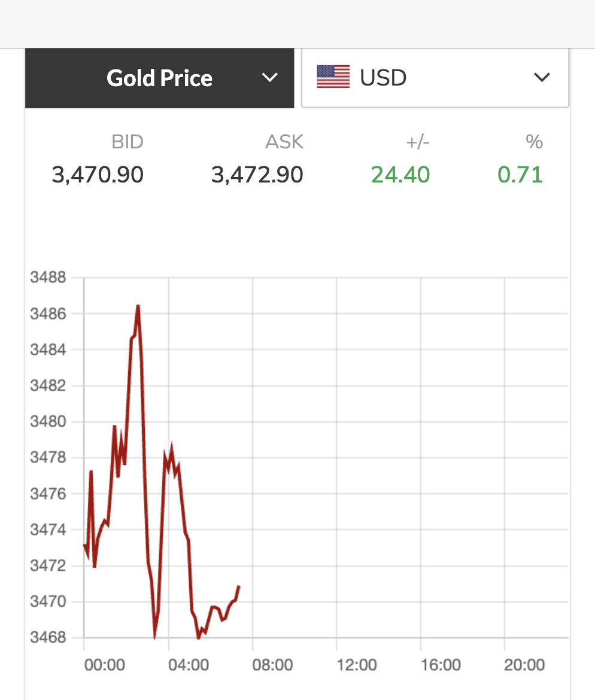Click the 3468 price axis label
The image size is (595, 700).
[48, 637]
